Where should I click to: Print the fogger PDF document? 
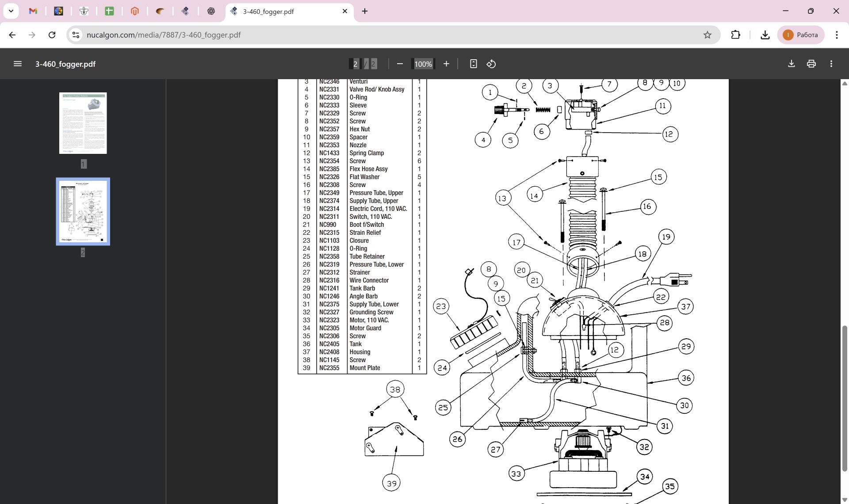coord(811,64)
